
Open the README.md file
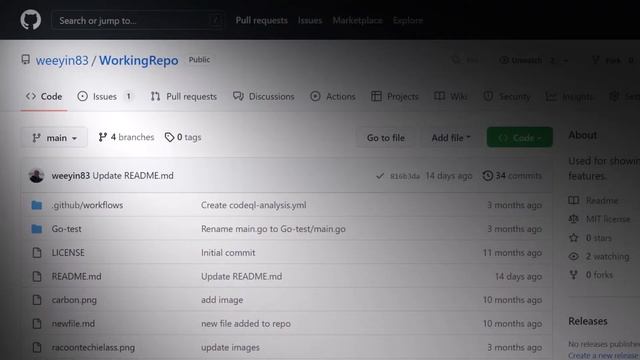click(x=76, y=276)
